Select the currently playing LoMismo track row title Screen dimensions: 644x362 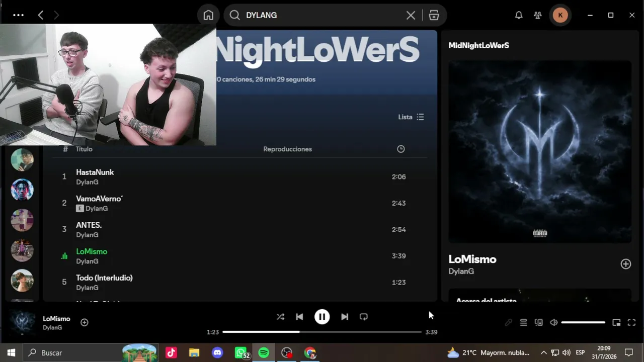92,251
